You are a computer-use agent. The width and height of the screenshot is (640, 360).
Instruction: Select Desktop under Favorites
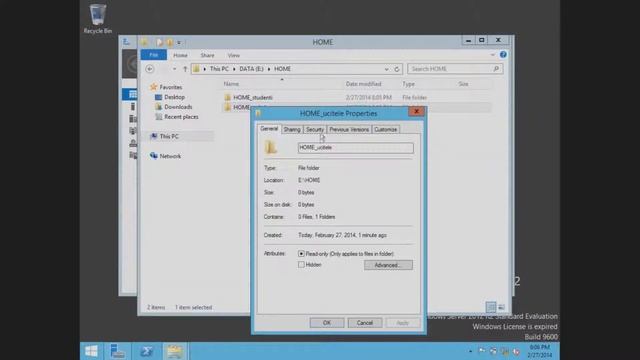coord(174,97)
